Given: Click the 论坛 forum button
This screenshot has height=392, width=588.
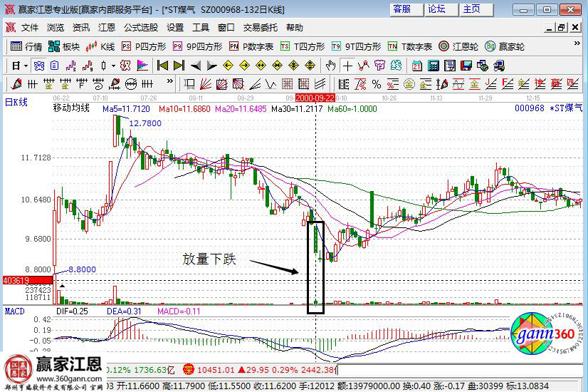Looking at the screenshot, I should click(436, 9).
